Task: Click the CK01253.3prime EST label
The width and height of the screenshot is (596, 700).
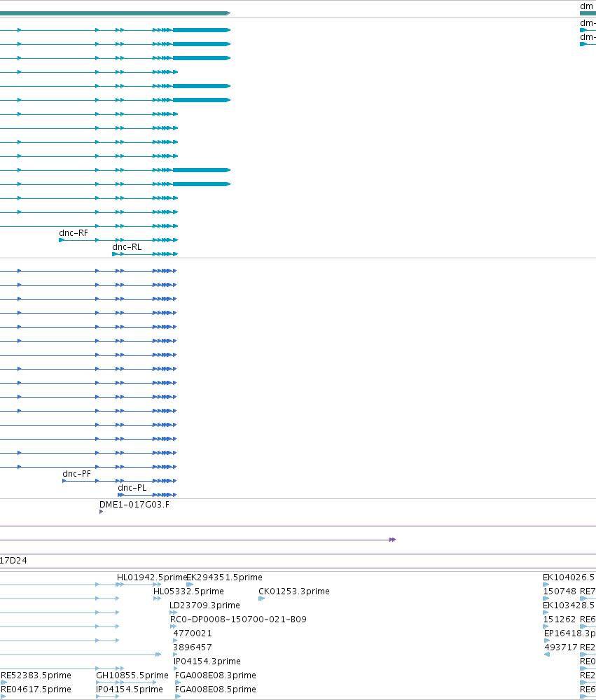Action: pyautogui.click(x=294, y=591)
